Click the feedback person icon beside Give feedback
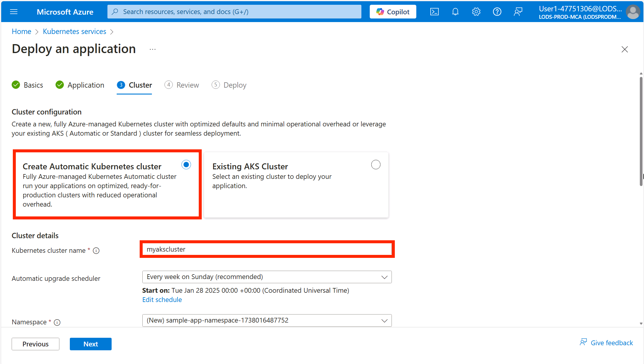The image size is (644, 364). [583, 342]
